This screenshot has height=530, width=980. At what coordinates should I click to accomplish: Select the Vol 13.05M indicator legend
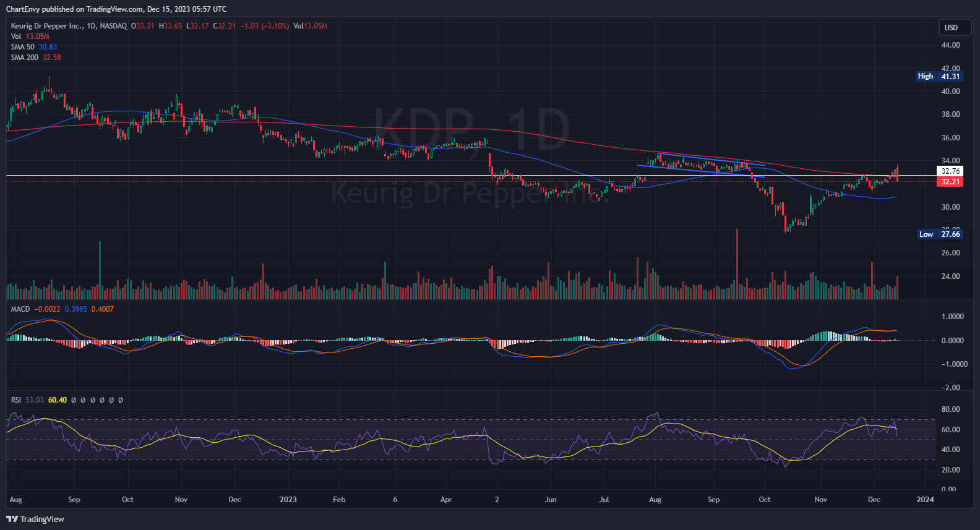[x=30, y=36]
